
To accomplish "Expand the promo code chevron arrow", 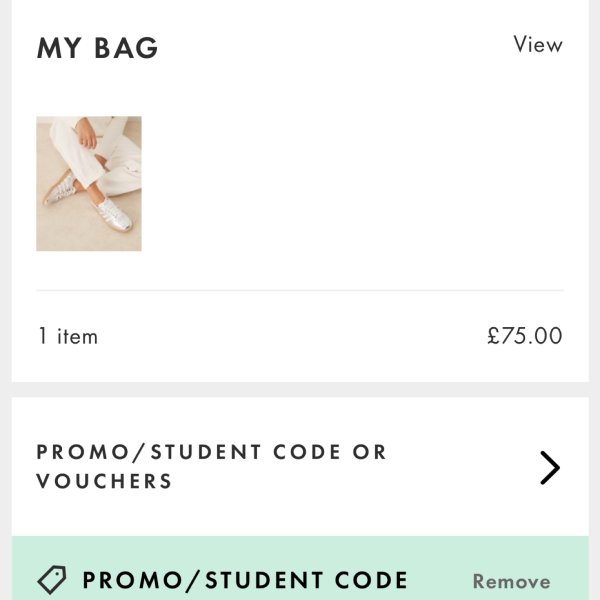I will coord(549,467).
